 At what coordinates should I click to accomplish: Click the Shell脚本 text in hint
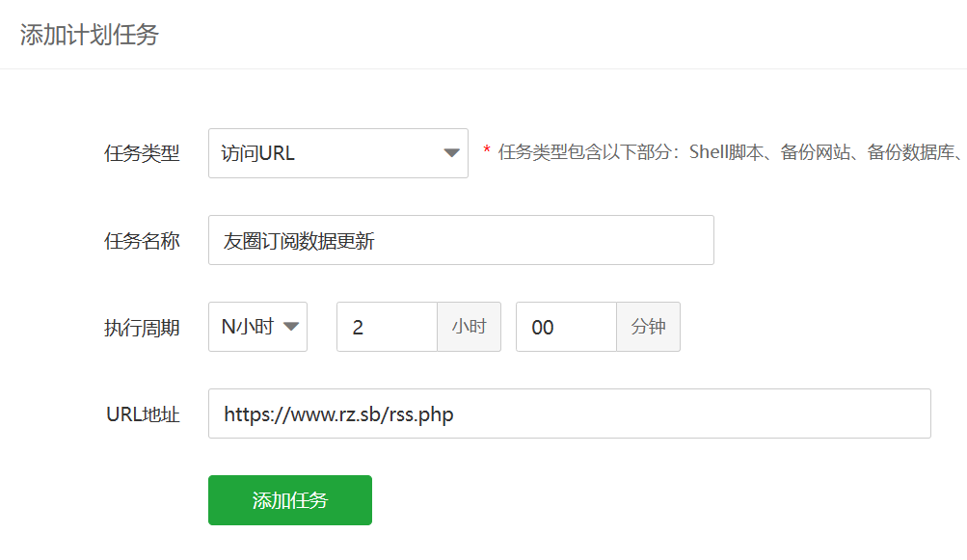pyautogui.click(x=726, y=151)
